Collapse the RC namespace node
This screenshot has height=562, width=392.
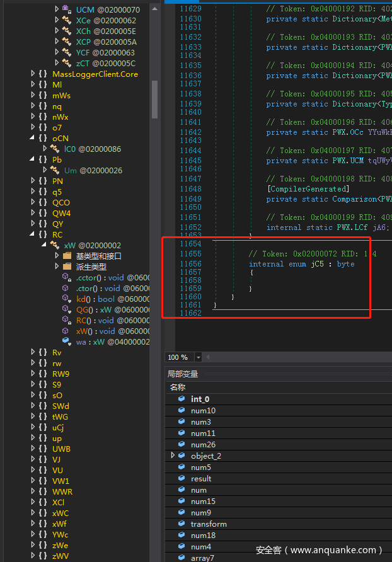point(33,234)
